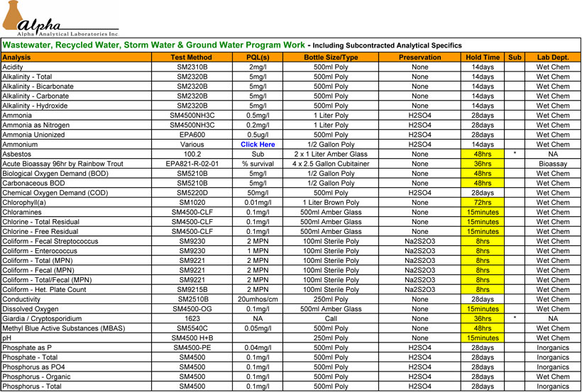The width and height of the screenshot is (582, 392).
Task: Click the 'Hold Time' column header
Action: click(483, 57)
